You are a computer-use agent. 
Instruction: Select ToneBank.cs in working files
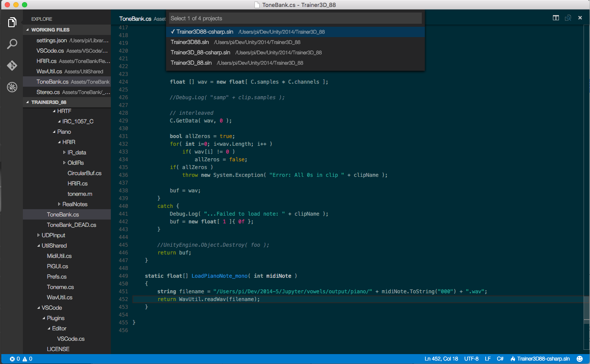pos(67,82)
